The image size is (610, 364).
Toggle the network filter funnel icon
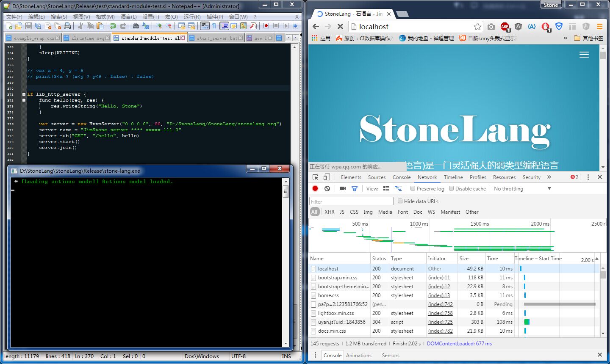(x=355, y=188)
